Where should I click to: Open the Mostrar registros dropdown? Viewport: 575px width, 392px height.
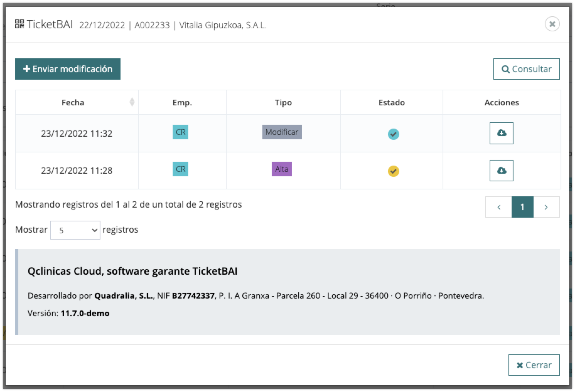[x=75, y=230]
